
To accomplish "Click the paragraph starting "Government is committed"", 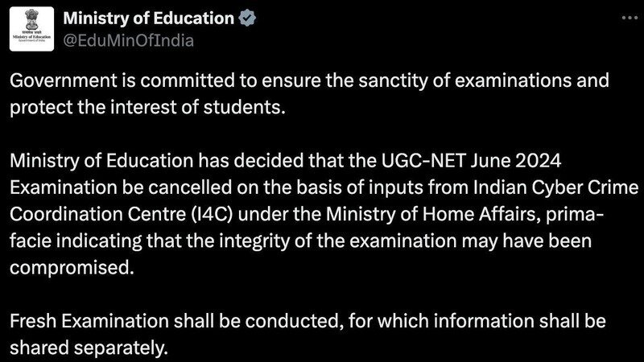I will (x=309, y=93).
